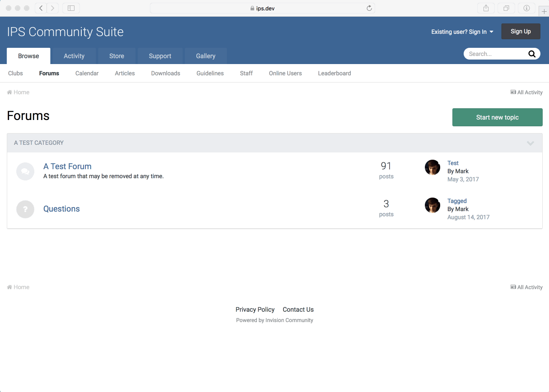Switch to the Activity tab
This screenshot has height=392, width=549.
pos(74,56)
